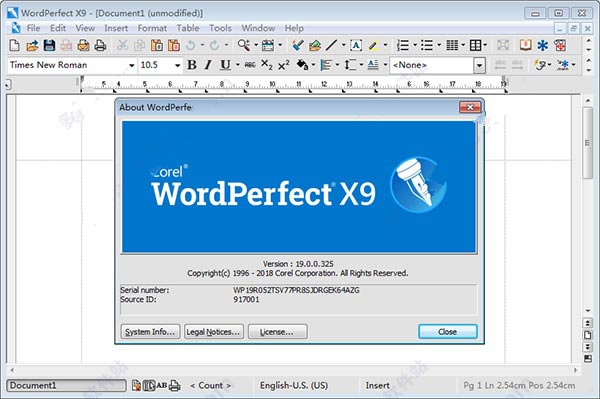Open the 10.5 font size dropdown
The width and height of the screenshot is (600, 399).
177,65
